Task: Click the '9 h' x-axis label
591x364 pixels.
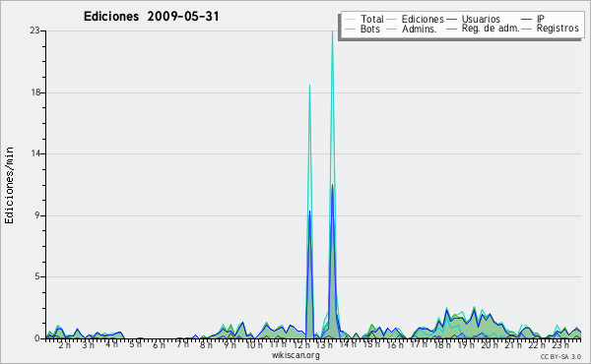Action: pos(230,344)
